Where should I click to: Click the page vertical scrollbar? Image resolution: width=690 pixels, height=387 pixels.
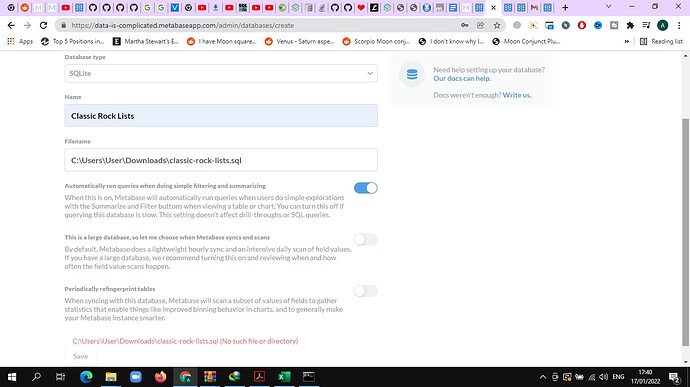pyautogui.click(x=685, y=231)
